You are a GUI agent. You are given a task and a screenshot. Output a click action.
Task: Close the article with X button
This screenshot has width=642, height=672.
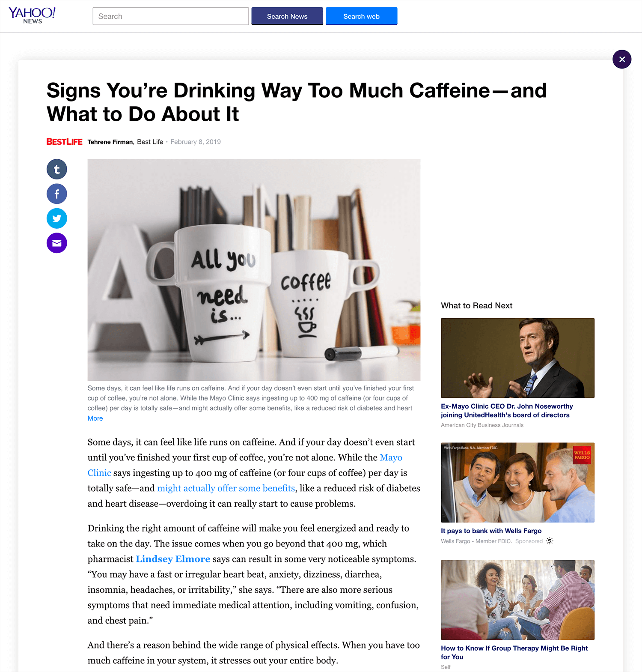click(x=622, y=59)
